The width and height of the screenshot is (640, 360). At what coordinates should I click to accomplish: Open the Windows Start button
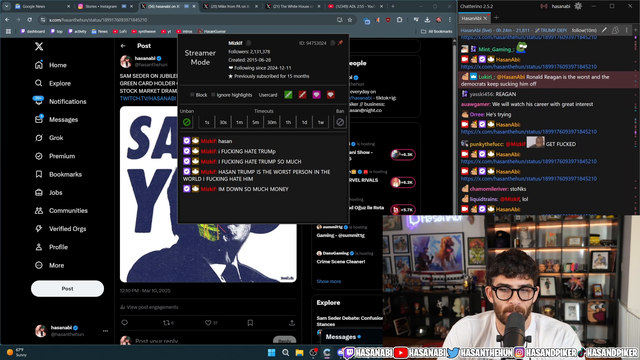coord(271,352)
